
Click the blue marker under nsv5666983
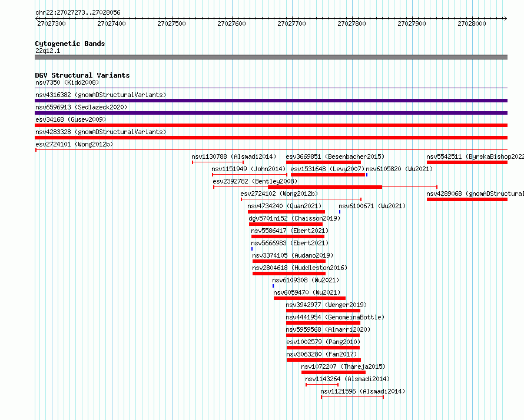tap(252, 249)
